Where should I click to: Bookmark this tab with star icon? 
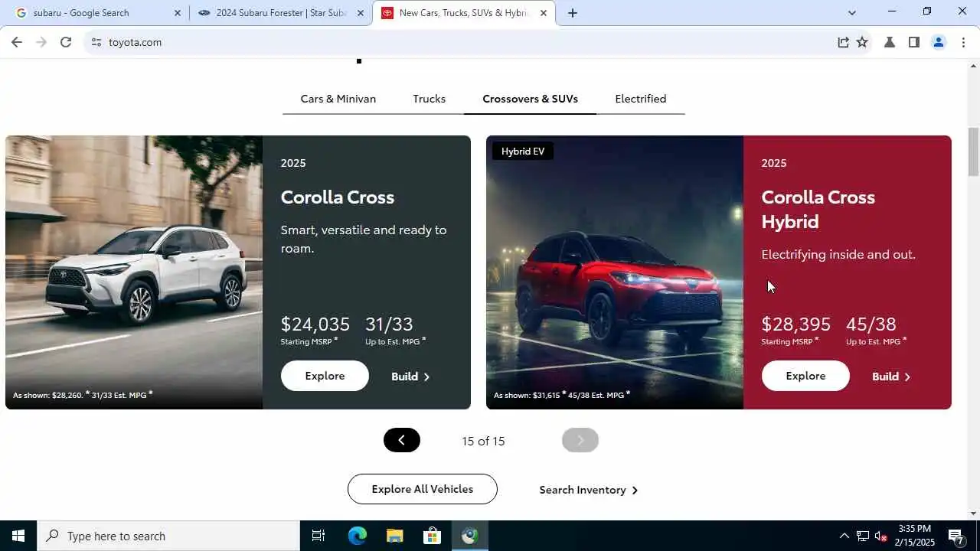click(862, 42)
